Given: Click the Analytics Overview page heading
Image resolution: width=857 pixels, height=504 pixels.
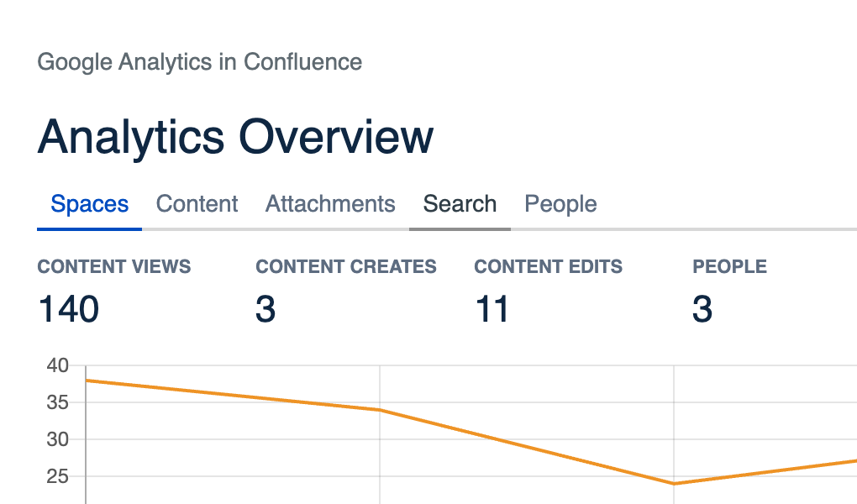Looking at the screenshot, I should tap(235, 136).
